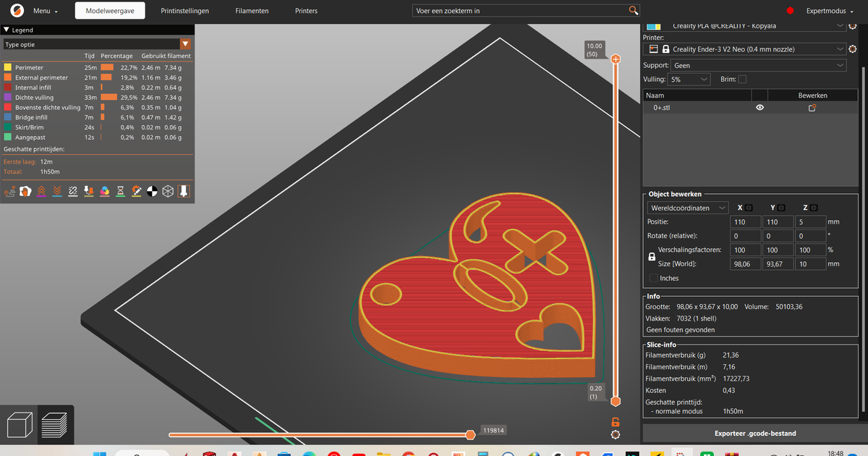The height and width of the screenshot is (456, 868).
Task: Click layer slider settings cog icon
Action: point(615,434)
